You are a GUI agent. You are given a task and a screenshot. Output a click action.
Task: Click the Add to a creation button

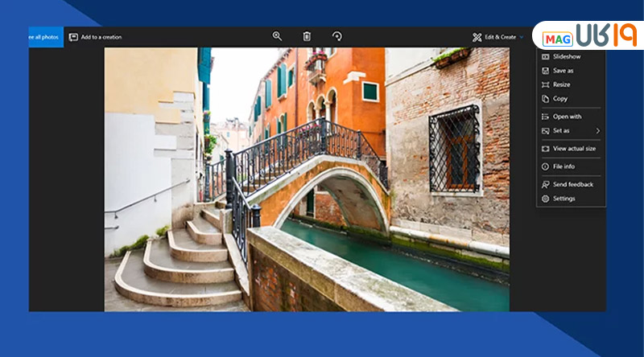101,37
